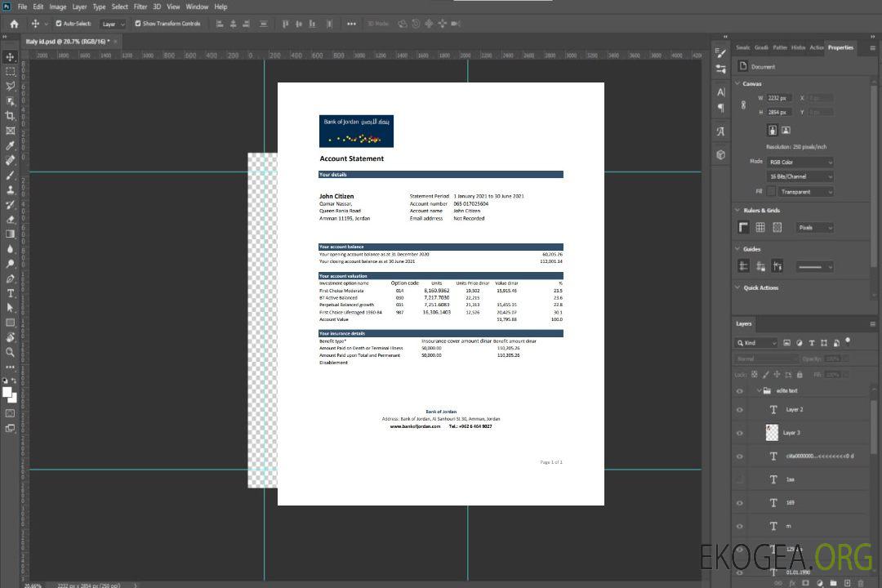
Task: Switch to the History tab
Action: 798,47
